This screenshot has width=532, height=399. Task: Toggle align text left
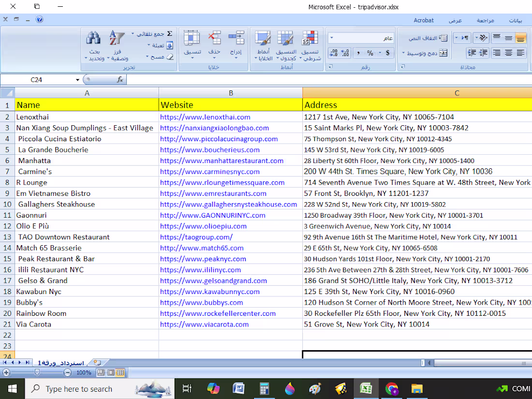(520, 53)
